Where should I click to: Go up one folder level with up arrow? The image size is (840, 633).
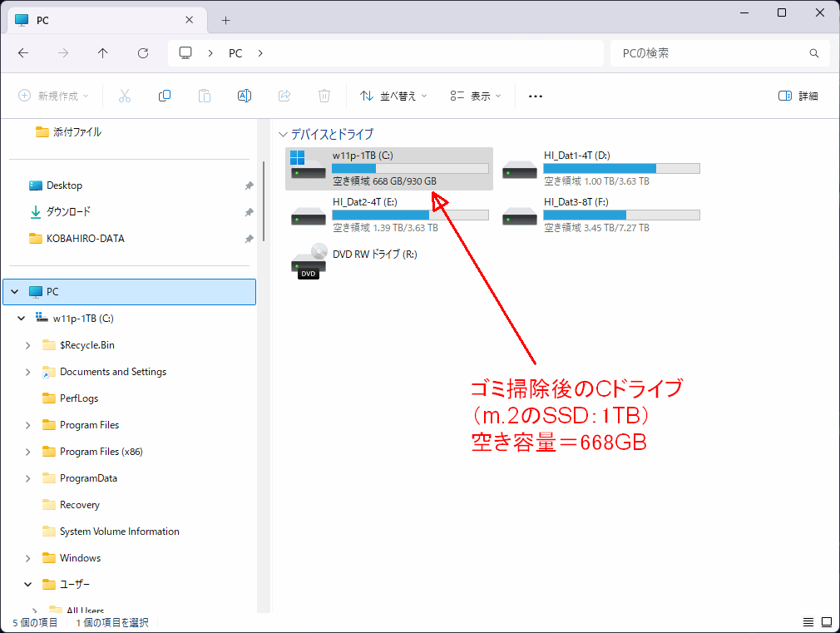pos(103,53)
